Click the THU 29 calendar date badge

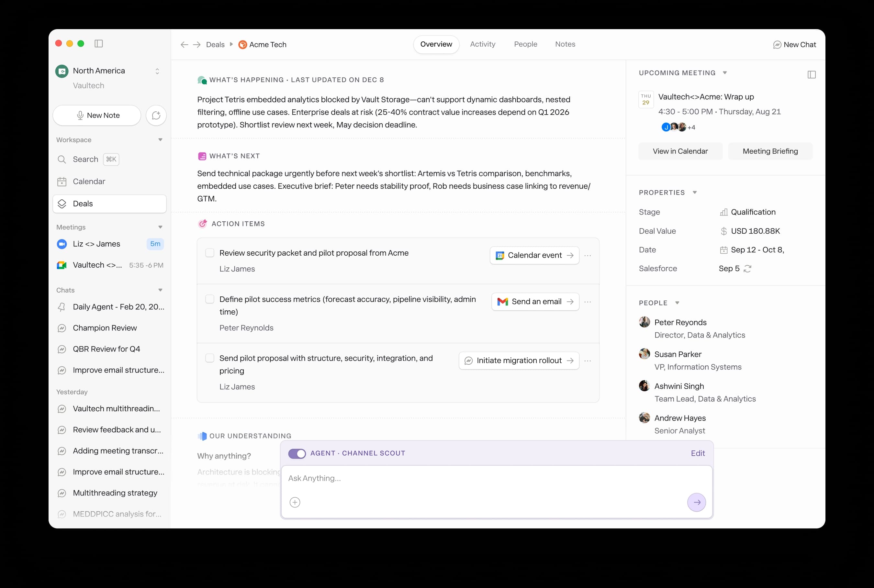click(x=646, y=99)
